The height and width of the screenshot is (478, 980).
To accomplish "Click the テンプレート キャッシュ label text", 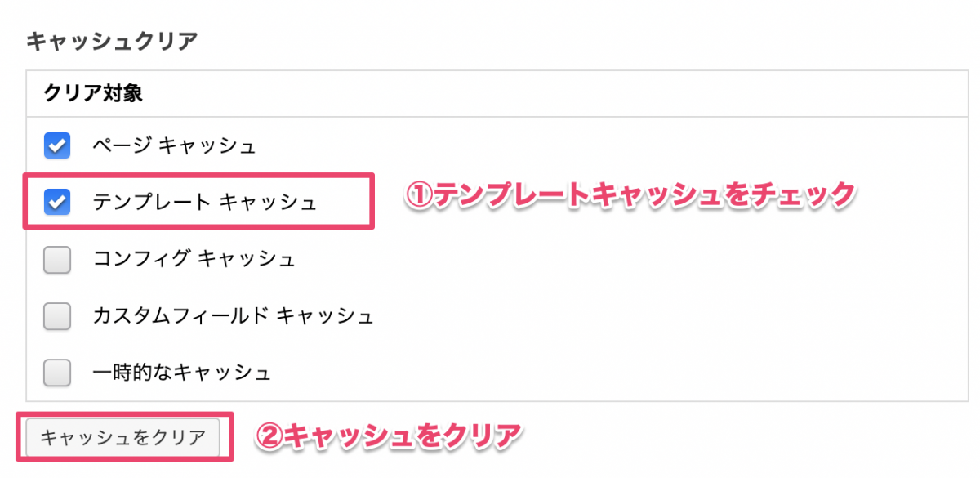I will [204, 202].
